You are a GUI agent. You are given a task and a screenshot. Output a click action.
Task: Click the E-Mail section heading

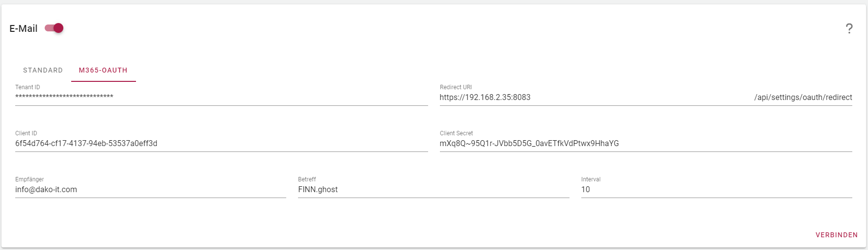24,28
